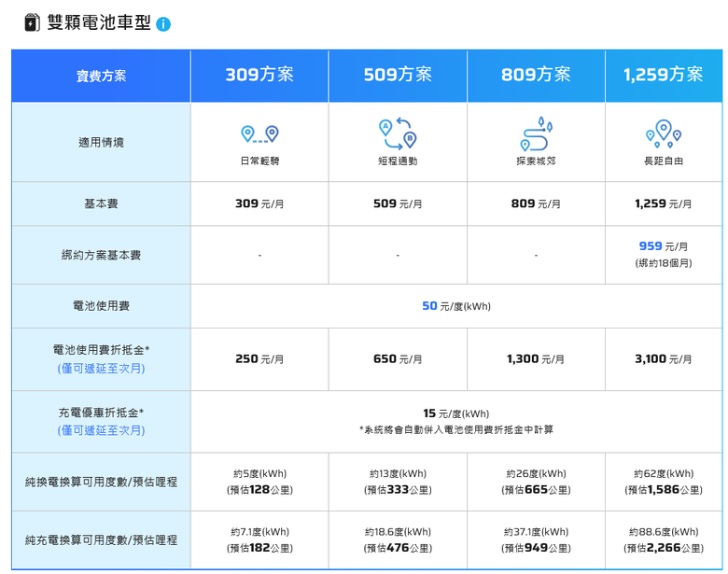
Task: Click the 650 元/月 credit cell
Action: pos(398,359)
